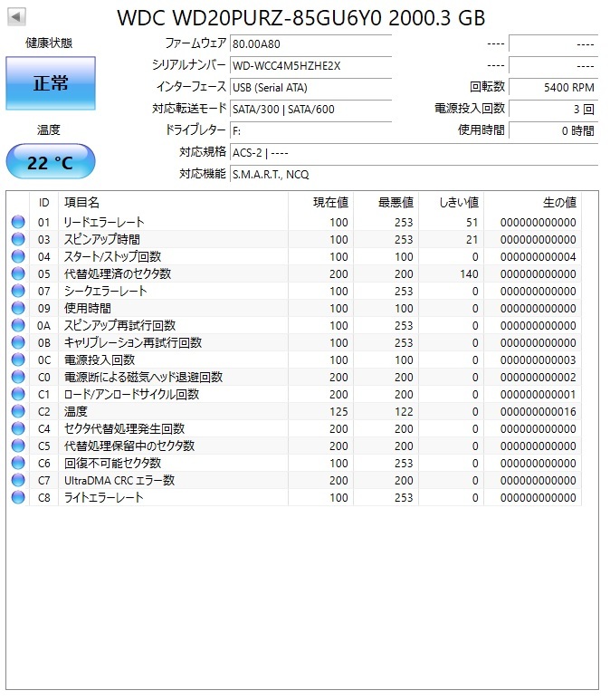Click the power on count field 3 回
The height and width of the screenshot is (700, 610).
[x=553, y=109]
